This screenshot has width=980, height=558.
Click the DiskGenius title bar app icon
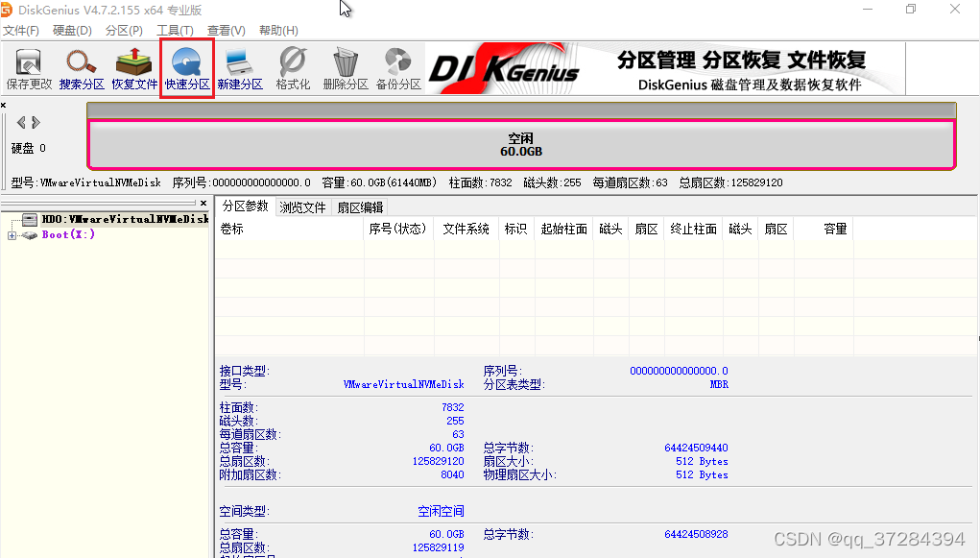tap(7, 10)
